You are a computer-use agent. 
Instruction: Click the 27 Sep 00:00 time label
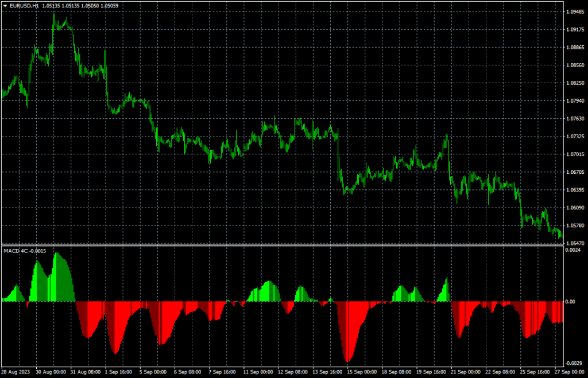tap(568, 371)
